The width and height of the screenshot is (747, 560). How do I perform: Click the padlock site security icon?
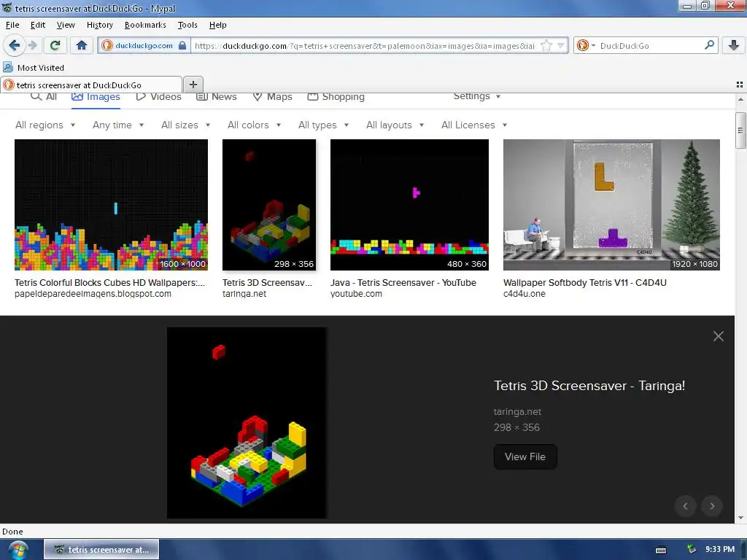pos(182,45)
